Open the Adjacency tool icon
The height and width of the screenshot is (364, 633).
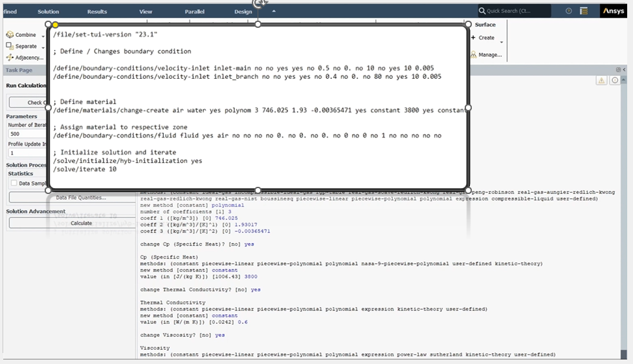click(x=10, y=58)
